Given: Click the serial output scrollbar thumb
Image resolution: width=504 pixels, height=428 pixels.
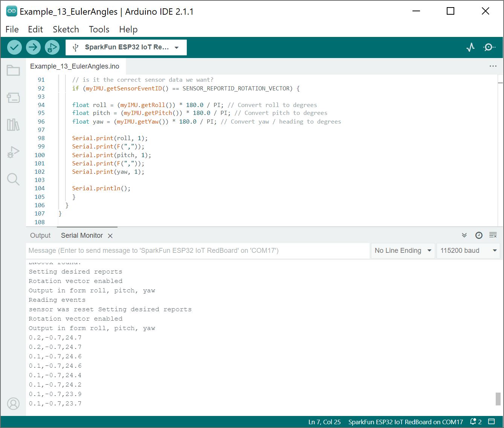Looking at the screenshot, I should [x=498, y=399].
